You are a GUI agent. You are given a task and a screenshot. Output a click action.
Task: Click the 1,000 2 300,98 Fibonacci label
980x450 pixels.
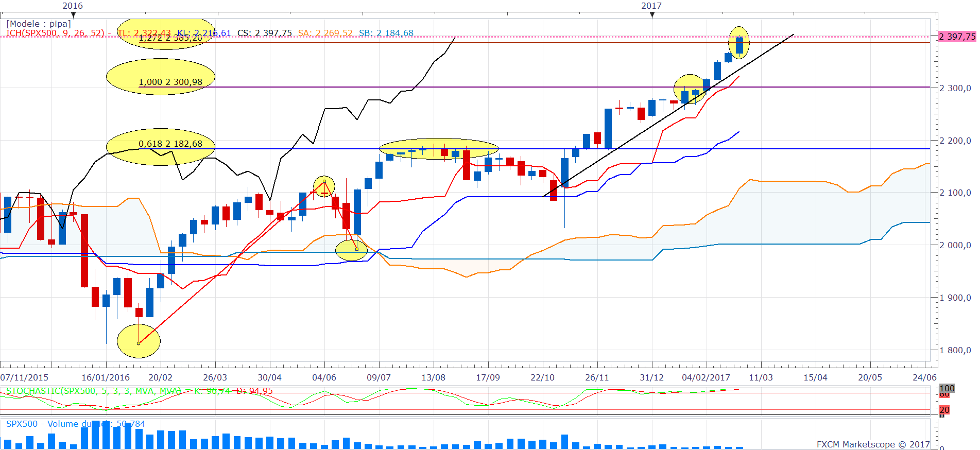pos(170,82)
